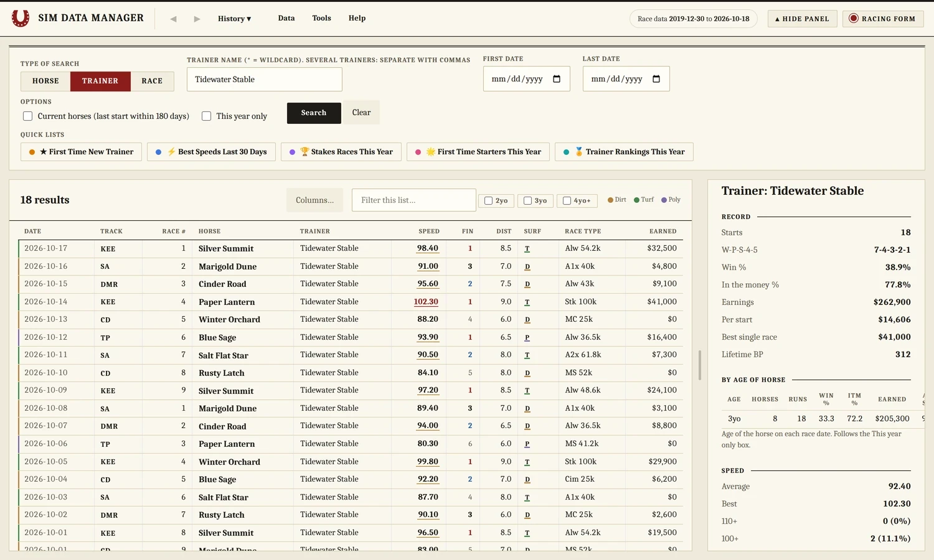Run the Search button
Screen dimensions: 934x560
click(314, 113)
